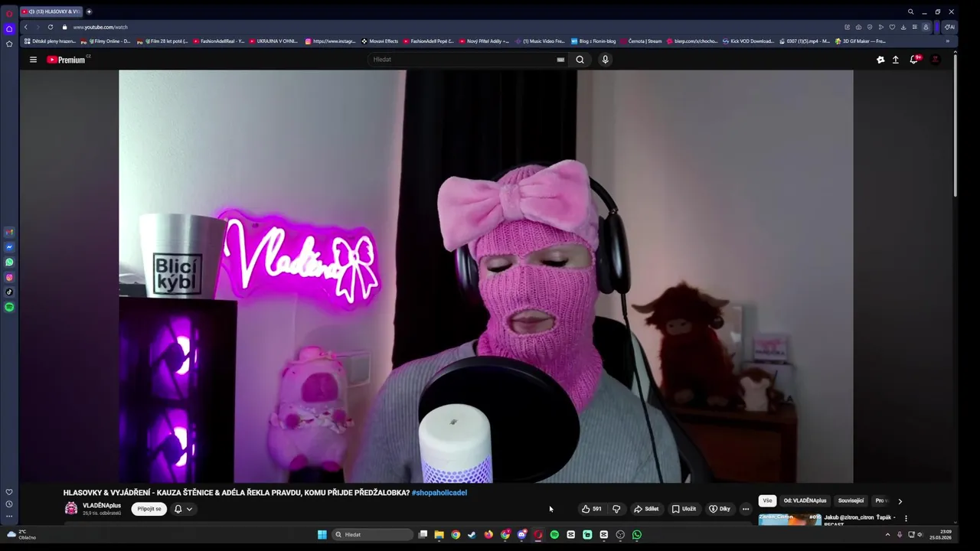980x551 pixels.
Task: Open VLADĚNAplus channel avatar
Action: point(71,508)
